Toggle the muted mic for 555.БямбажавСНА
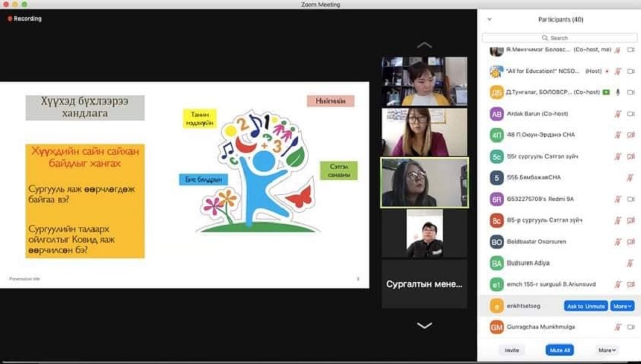 tap(617, 178)
